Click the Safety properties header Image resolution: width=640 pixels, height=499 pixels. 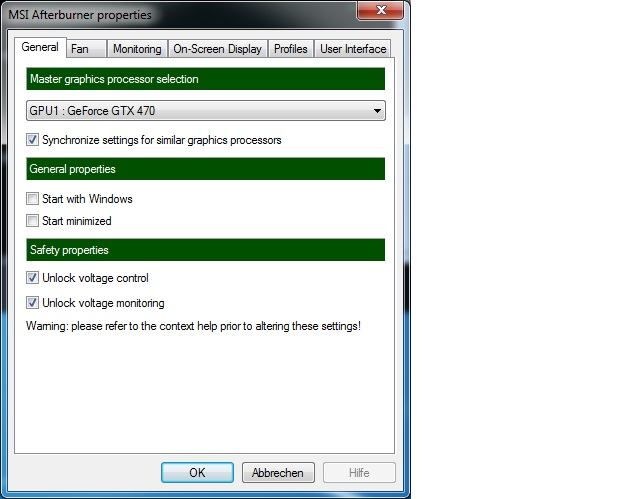206,250
